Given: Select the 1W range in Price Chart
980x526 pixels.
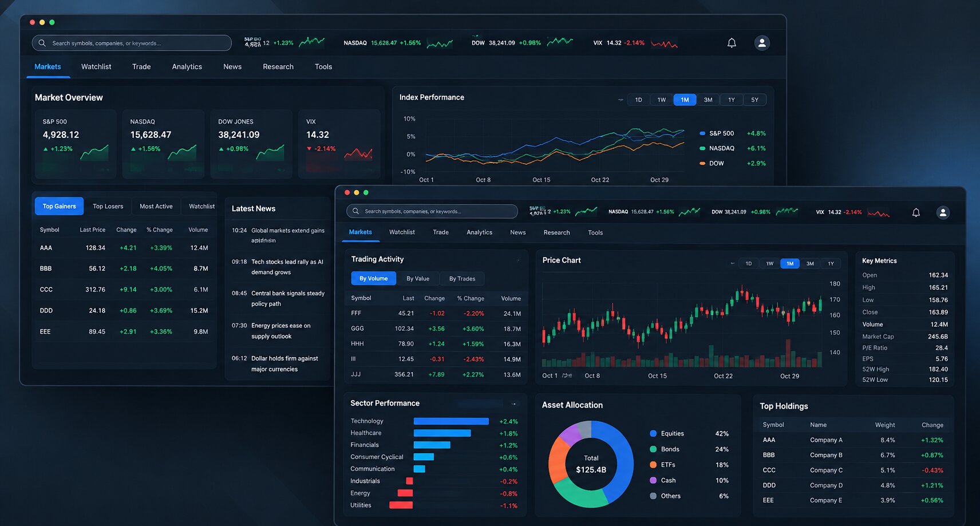Looking at the screenshot, I should pos(770,263).
